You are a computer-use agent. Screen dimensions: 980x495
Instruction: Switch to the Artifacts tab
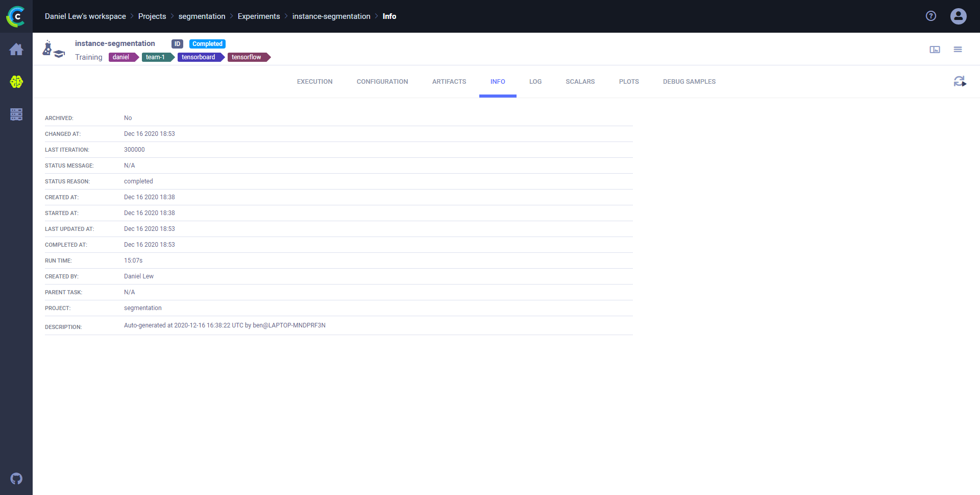(449, 82)
